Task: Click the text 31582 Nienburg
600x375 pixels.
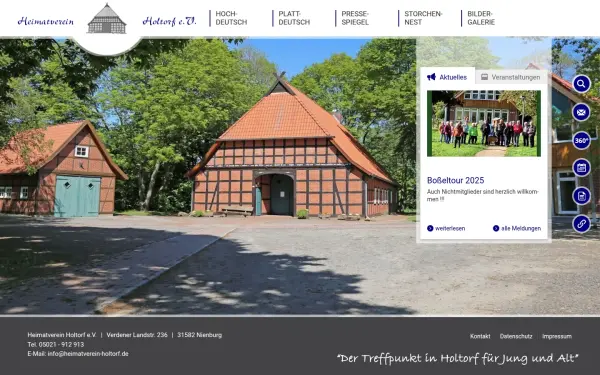Action: pyautogui.click(x=199, y=335)
